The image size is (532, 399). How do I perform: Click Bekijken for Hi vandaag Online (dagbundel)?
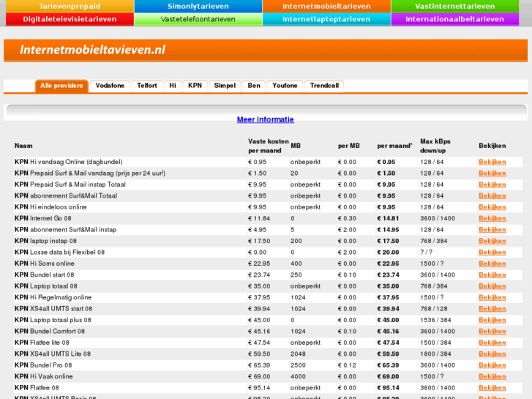pos(492,162)
